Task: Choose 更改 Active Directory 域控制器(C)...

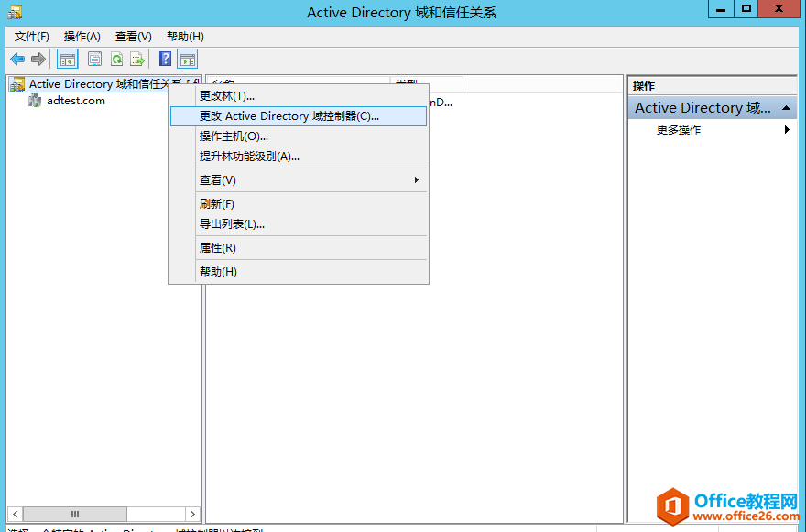Action: tap(299, 116)
